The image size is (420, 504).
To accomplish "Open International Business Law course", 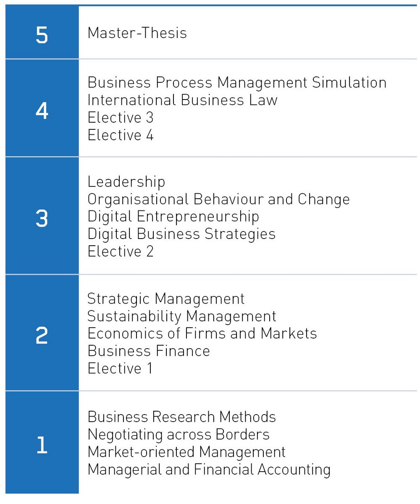I will pos(182,100).
